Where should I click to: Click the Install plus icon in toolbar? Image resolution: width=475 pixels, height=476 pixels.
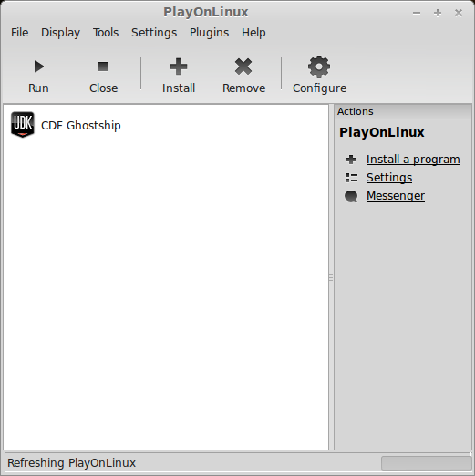coord(179,67)
